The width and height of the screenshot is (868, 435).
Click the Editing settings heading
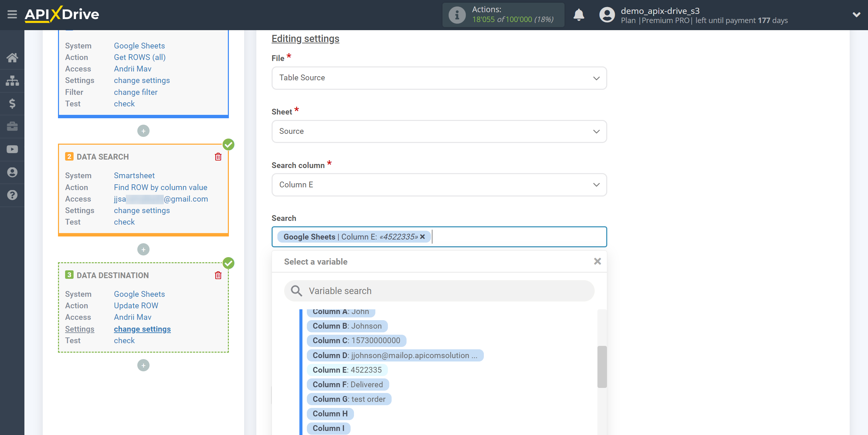(x=305, y=39)
